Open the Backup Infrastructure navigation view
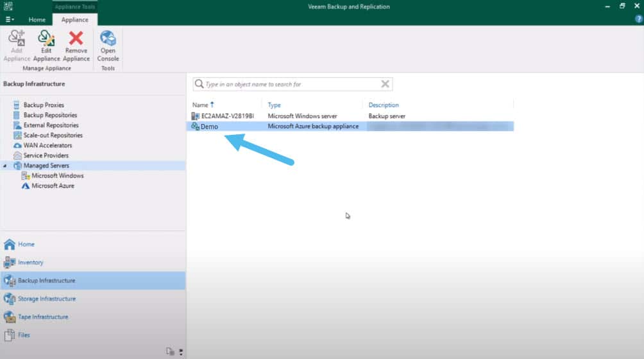 point(93,281)
